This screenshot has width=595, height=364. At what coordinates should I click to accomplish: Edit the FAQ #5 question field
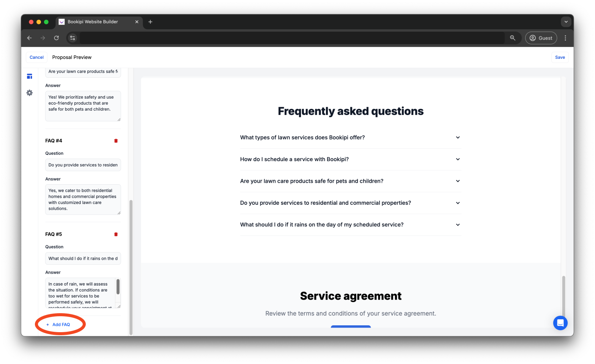83,258
